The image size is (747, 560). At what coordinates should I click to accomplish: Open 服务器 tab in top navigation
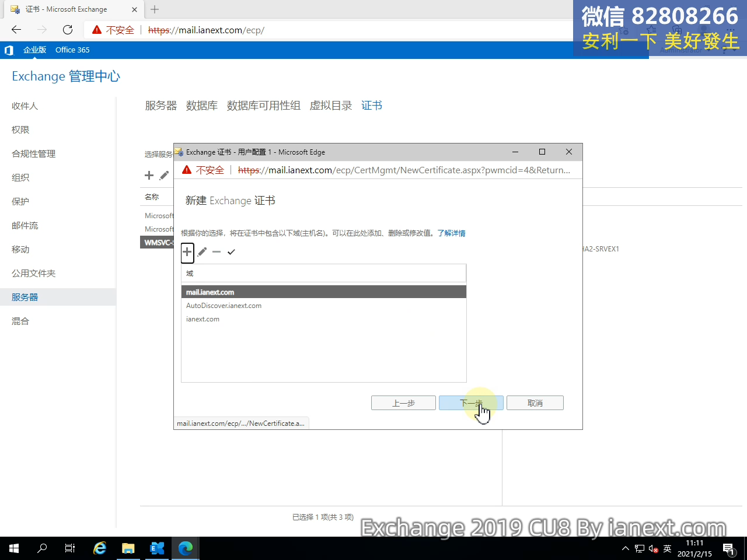click(x=161, y=106)
